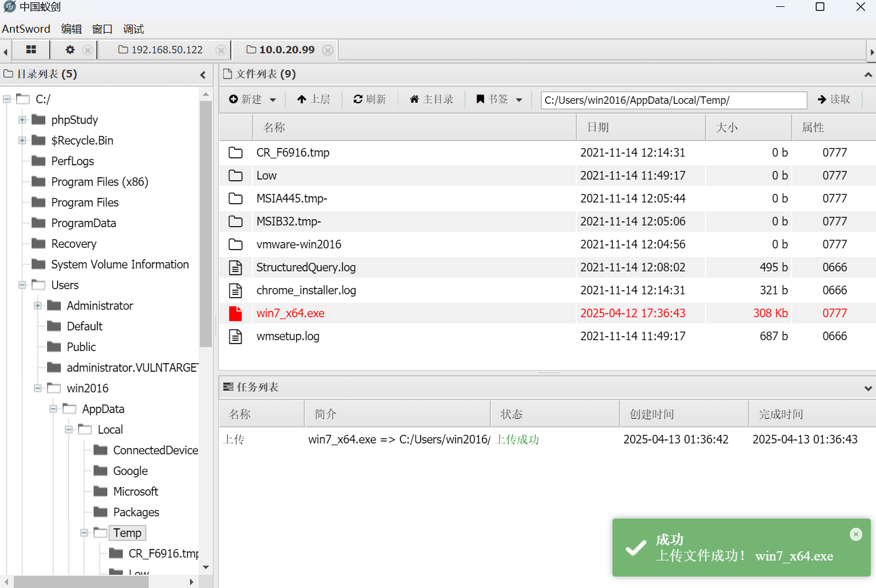
Task: Click the MSIA445.tmp- folder icon
Action: 235,198
